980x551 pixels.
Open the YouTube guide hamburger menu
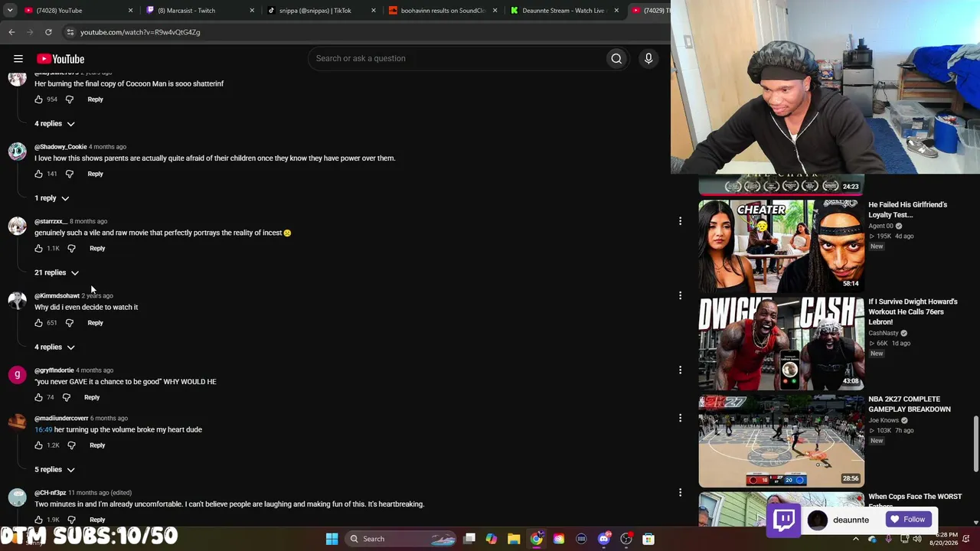(x=18, y=59)
